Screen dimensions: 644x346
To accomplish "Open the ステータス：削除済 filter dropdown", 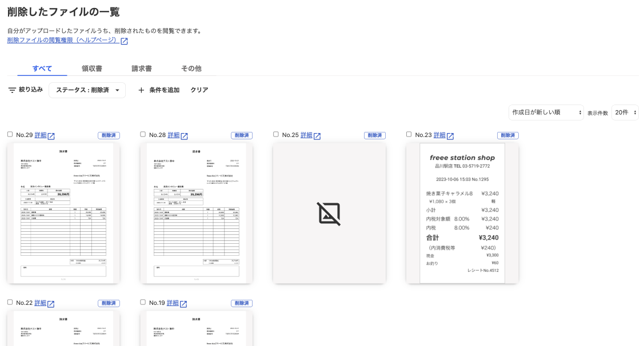I will point(87,90).
